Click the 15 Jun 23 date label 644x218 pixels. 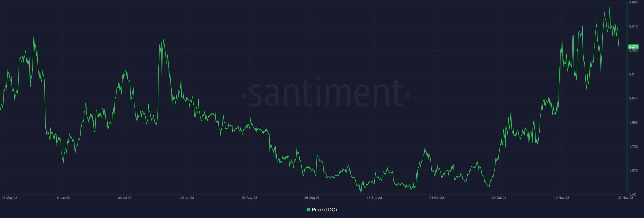62,198
